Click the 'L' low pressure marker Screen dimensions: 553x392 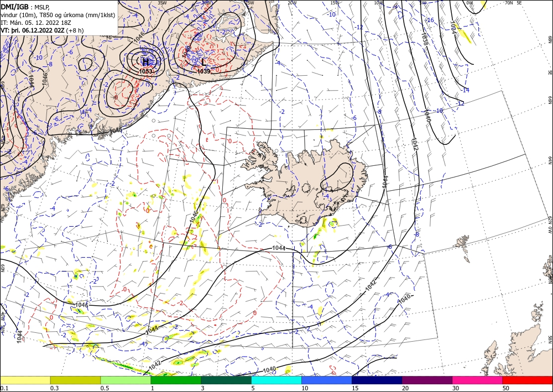[204, 62]
